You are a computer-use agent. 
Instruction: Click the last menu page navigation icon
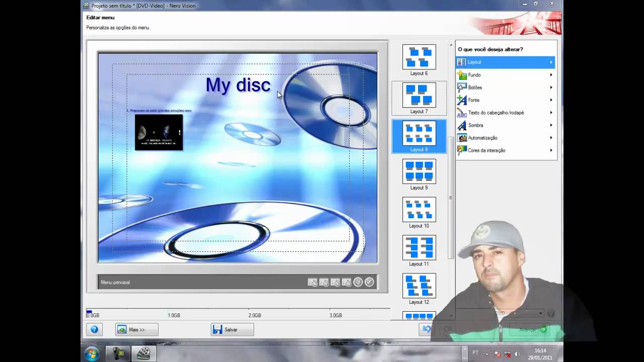[x=347, y=283]
